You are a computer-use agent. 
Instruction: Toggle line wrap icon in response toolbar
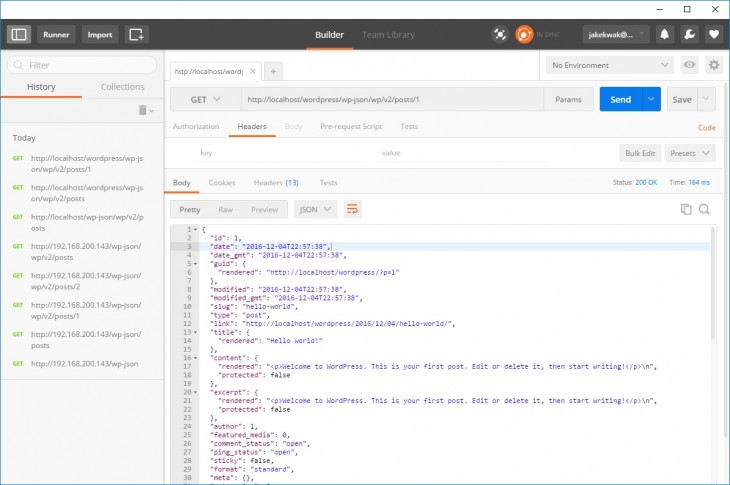[352, 209]
